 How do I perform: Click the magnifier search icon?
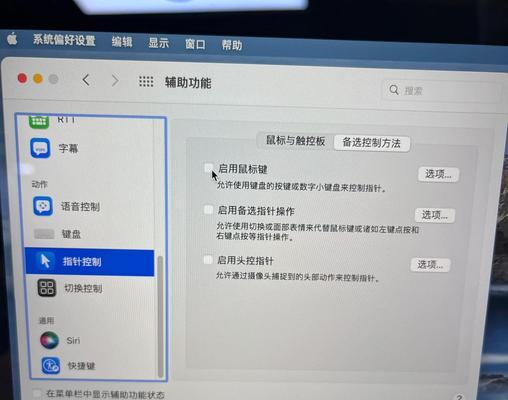394,89
